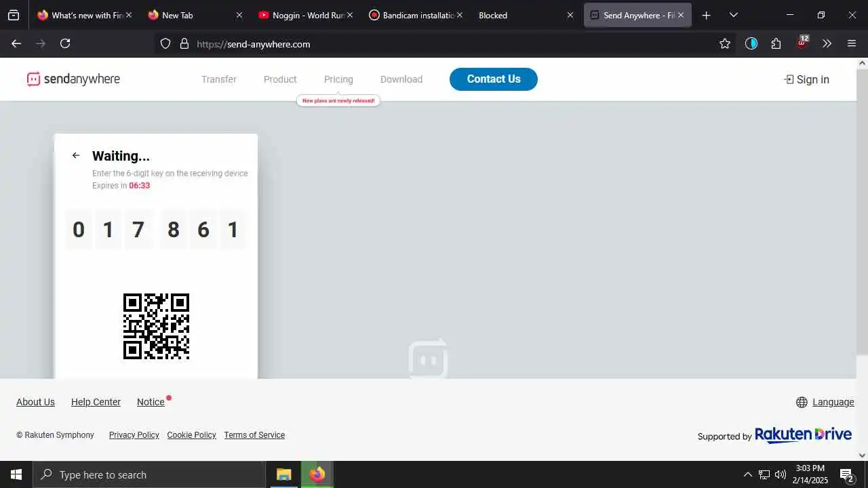The image size is (868, 488).
Task: Bookmark this page with the star icon
Action: click(725, 43)
